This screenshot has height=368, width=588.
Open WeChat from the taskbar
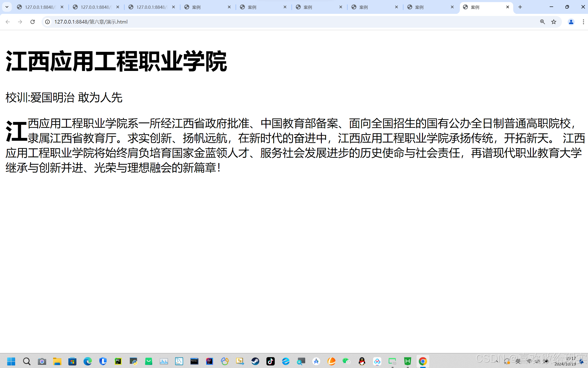(346, 361)
